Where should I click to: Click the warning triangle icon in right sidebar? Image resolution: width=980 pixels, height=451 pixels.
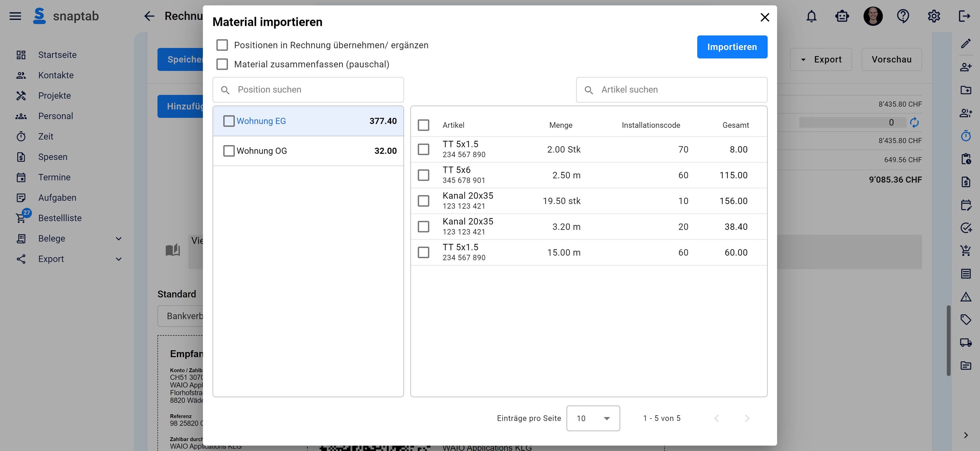click(966, 297)
